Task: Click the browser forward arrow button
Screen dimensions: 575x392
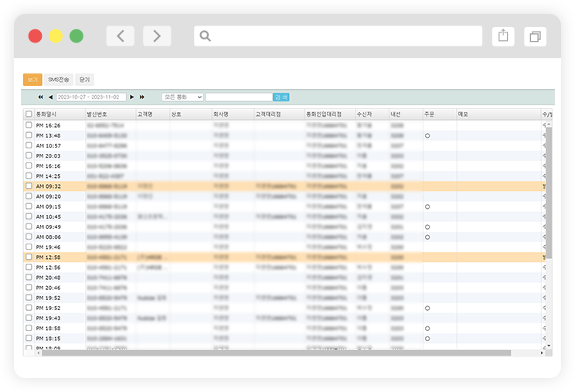Action: [157, 36]
